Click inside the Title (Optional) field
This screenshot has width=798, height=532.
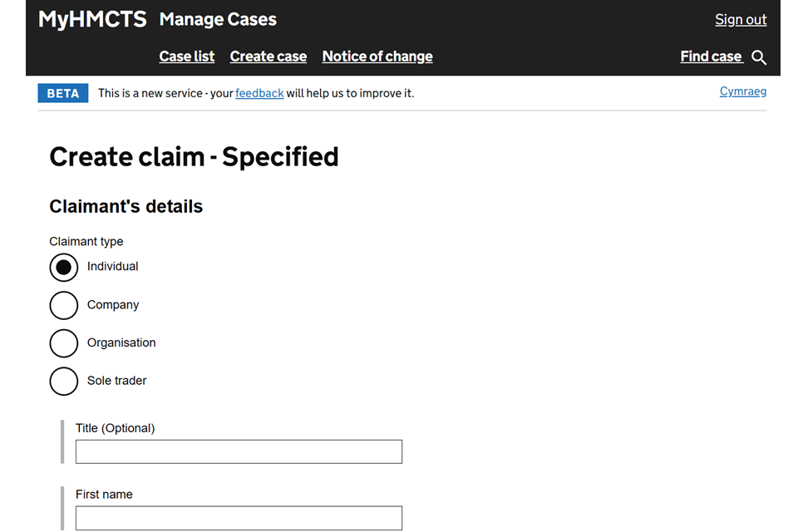pos(239,451)
